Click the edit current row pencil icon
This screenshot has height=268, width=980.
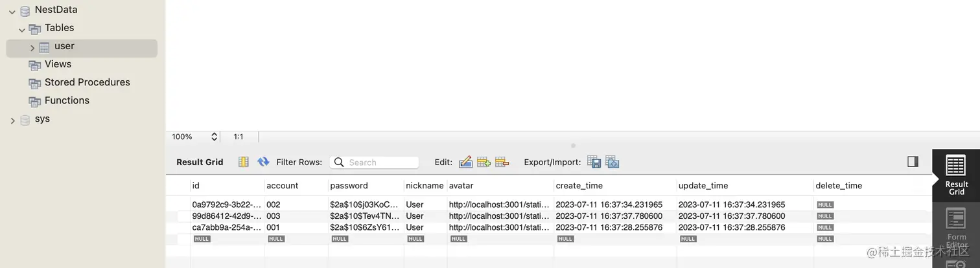pyautogui.click(x=465, y=162)
